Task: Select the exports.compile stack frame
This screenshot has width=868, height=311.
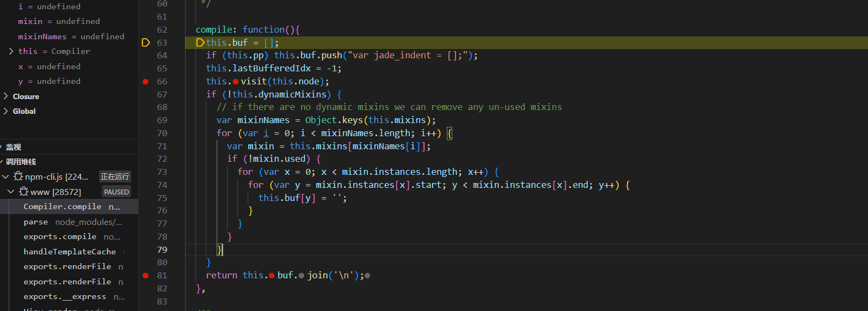Action: point(60,236)
